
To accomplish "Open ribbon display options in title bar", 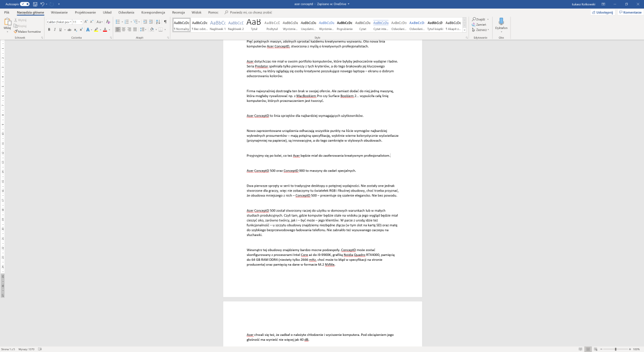I will 603,4.
